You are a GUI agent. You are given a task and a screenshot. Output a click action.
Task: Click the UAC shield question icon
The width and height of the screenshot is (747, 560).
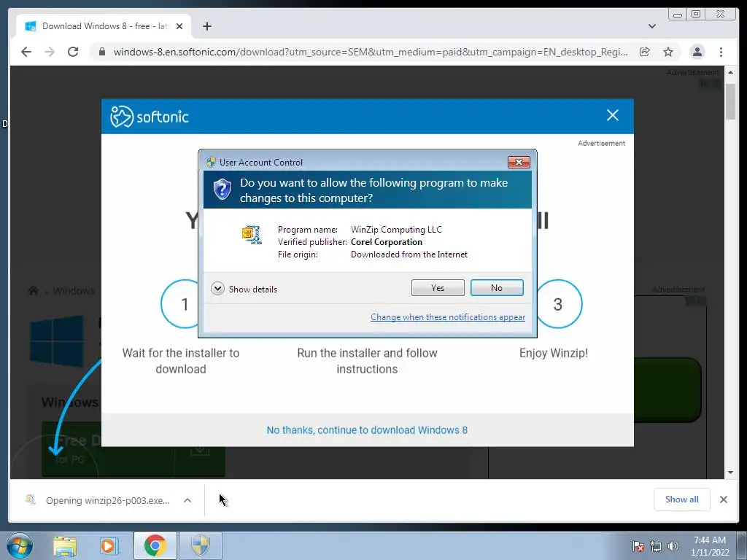(222, 190)
